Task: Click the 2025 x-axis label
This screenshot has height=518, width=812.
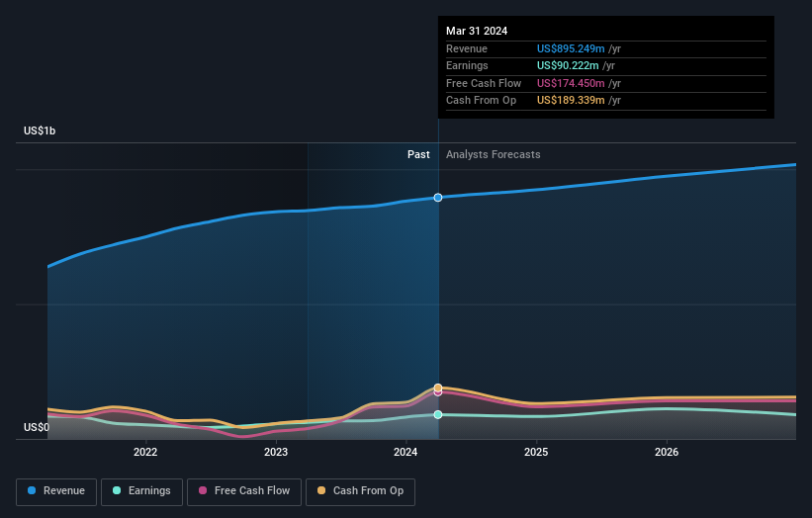Action: pos(536,453)
